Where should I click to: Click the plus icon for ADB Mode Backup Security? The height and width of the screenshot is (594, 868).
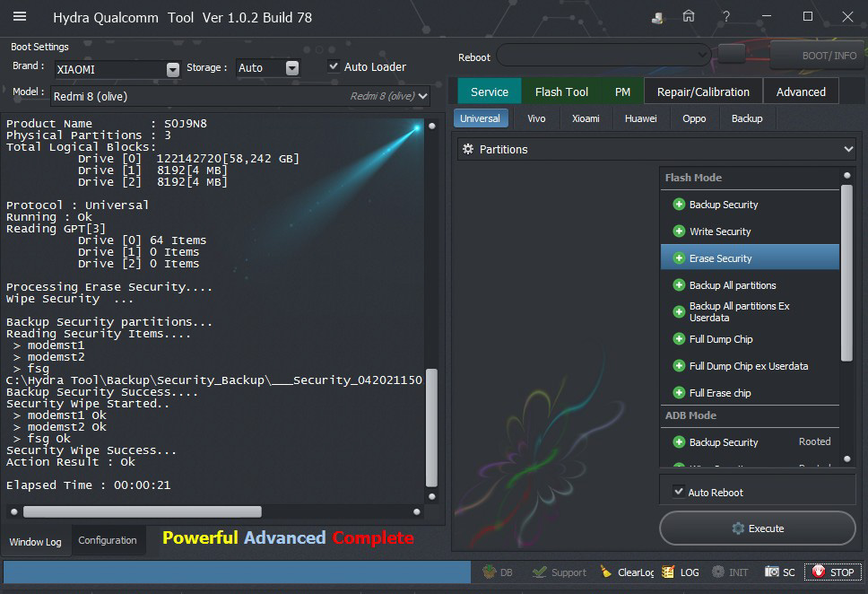click(x=679, y=442)
